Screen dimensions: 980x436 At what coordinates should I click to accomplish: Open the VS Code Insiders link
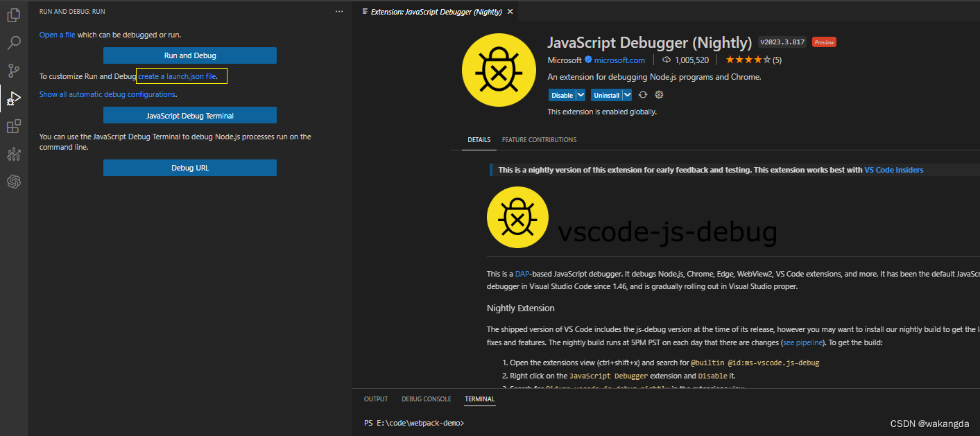pos(893,170)
